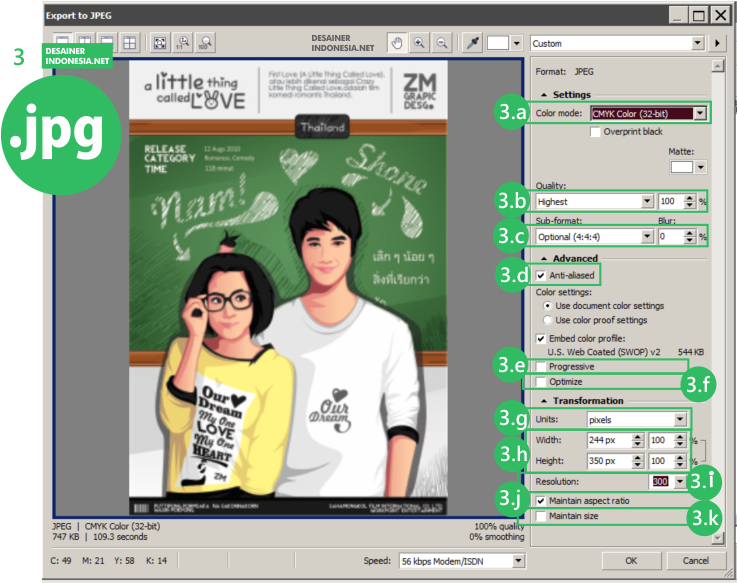The height and width of the screenshot is (583, 737).
Task: Select the Zoom in tool
Action: (419, 43)
